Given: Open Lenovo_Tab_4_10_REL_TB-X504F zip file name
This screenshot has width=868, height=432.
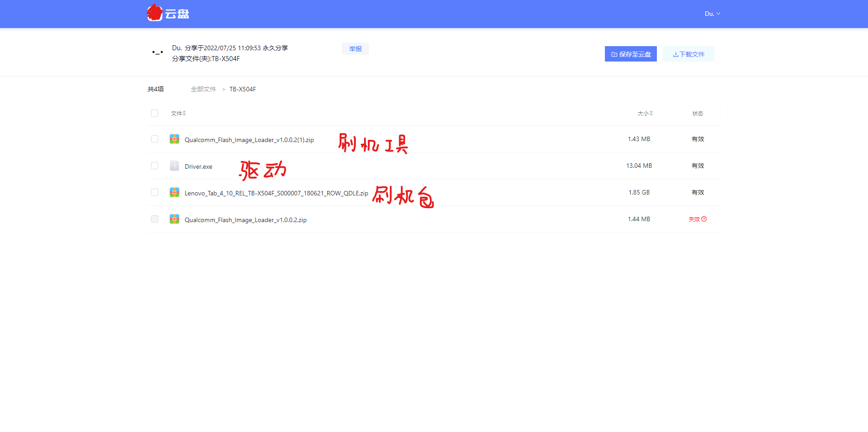Looking at the screenshot, I should (276, 193).
